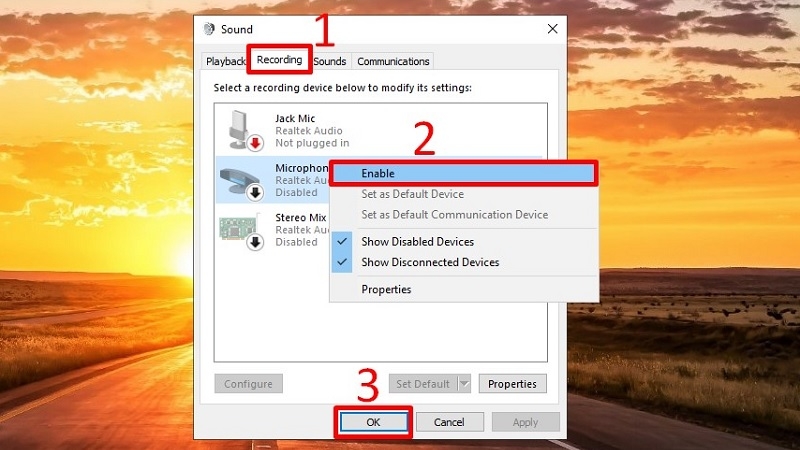Click the Sound speaker icon in title bar
This screenshot has width=800, height=450.
coord(209,29)
